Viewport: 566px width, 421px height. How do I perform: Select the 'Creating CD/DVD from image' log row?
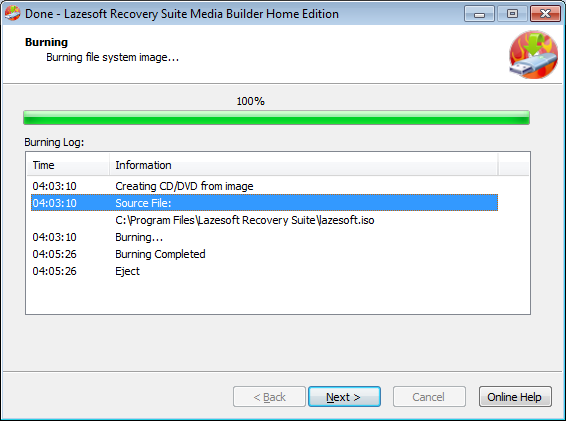[264, 186]
